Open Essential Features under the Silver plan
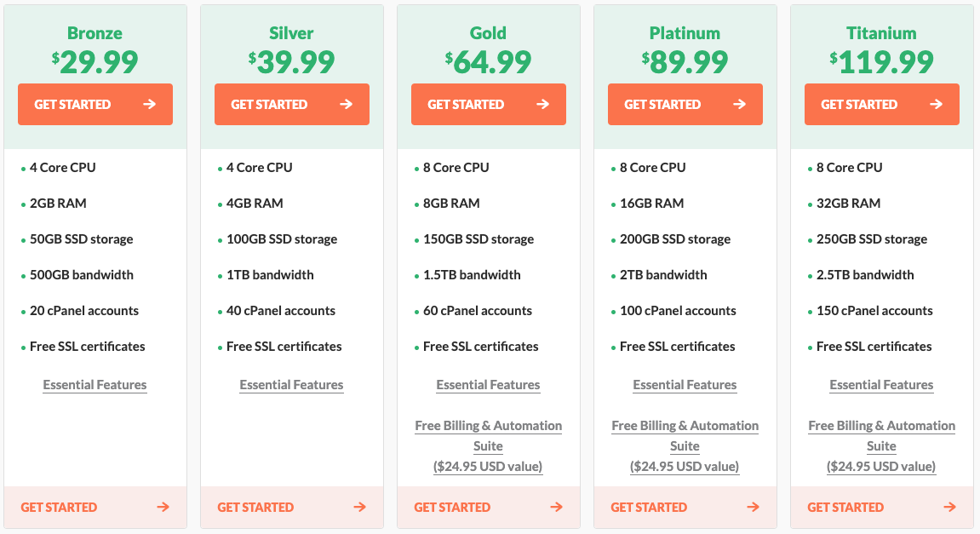 (291, 385)
